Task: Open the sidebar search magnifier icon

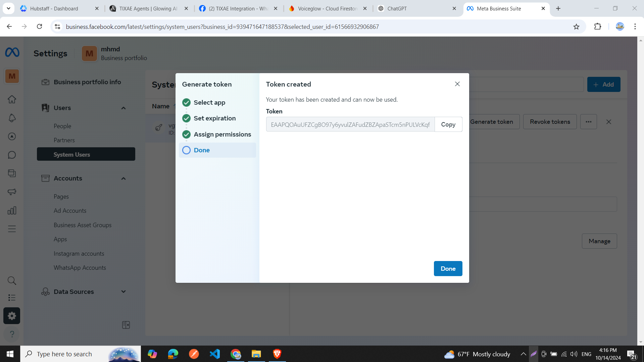Action: [x=12, y=280]
